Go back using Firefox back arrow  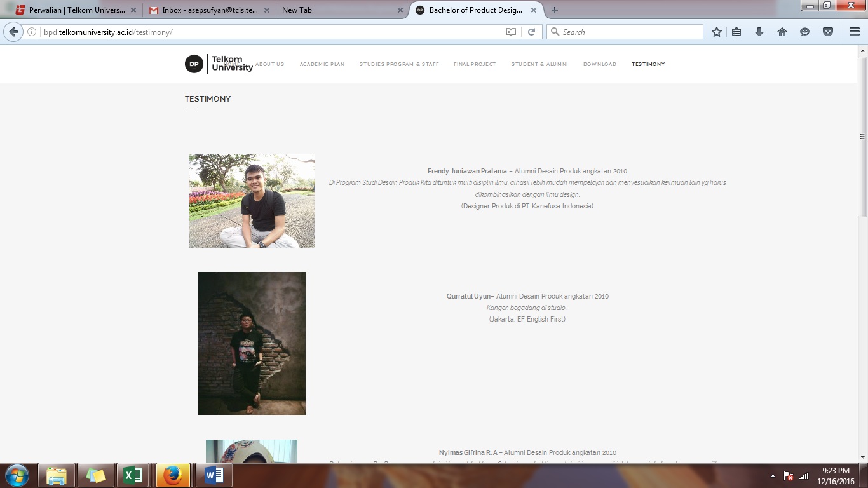click(x=13, y=32)
